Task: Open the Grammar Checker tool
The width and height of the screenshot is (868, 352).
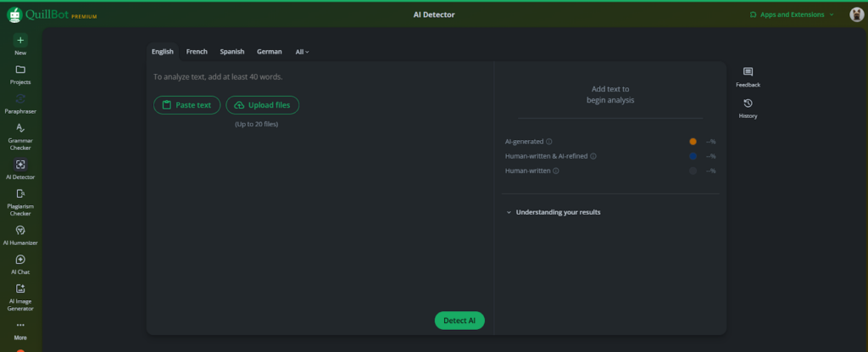Action: pyautogui.click(x=20, y=128)
